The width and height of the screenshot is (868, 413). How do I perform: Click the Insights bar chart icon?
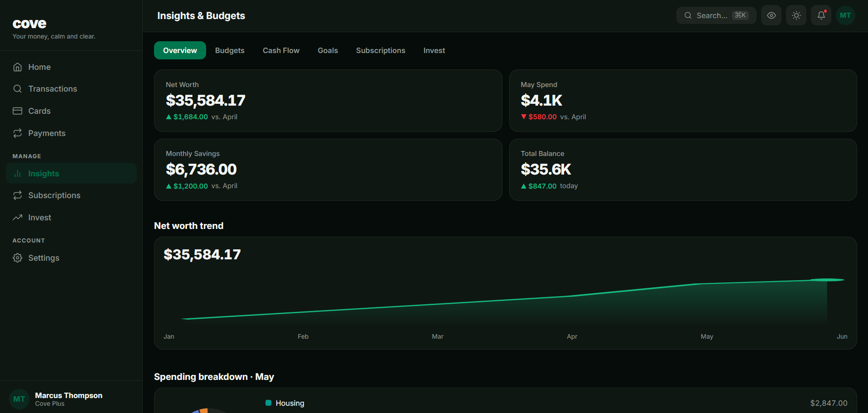pos(17,174)
